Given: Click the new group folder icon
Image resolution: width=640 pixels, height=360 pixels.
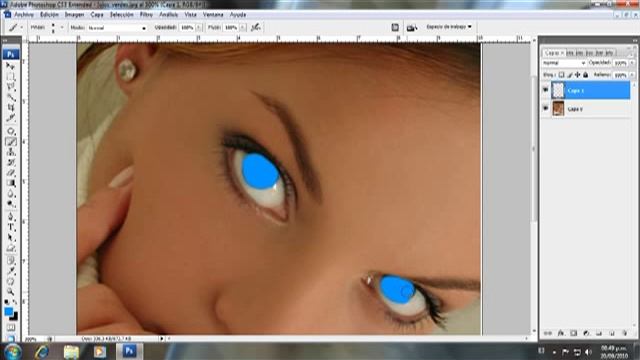Looking at the screenshot, I should coord(599,333).
